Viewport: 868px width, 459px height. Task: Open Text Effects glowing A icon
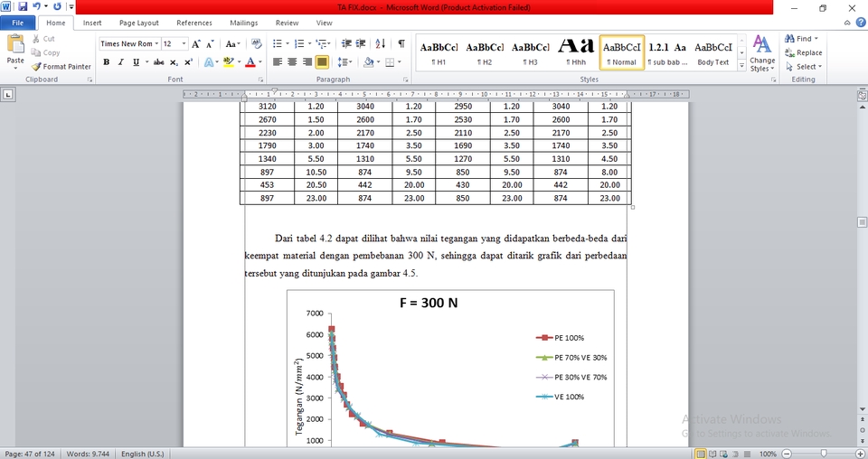[x=209, y=62]
